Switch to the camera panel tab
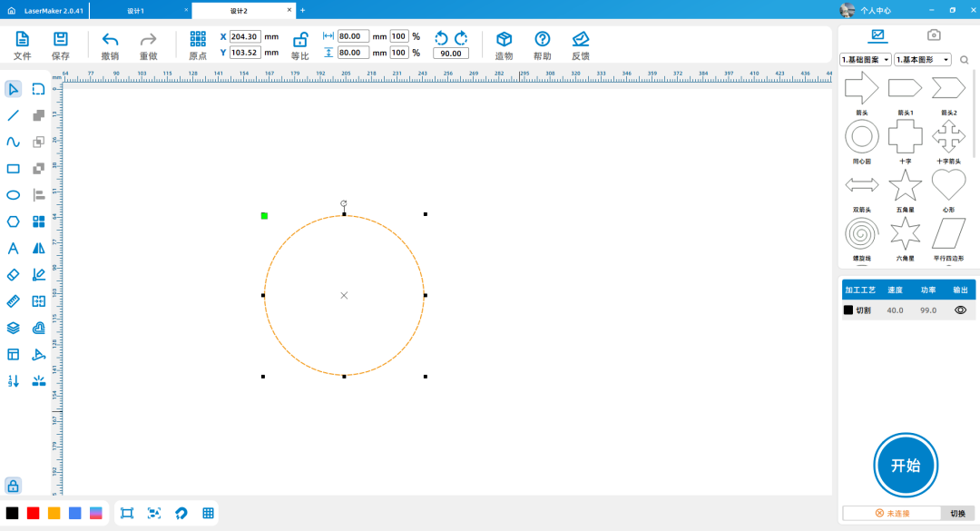Screen dimensions: 980x531 pyautogui.click(x=933, y=35)
